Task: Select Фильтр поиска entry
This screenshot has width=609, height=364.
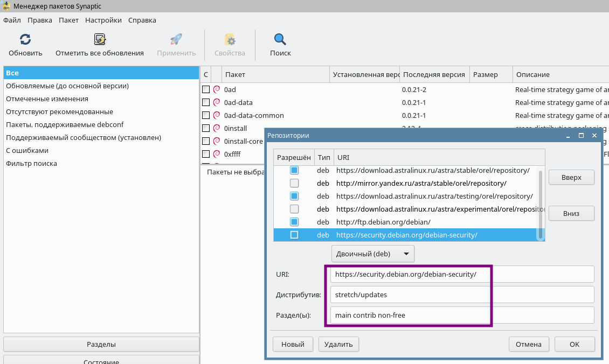Action: pos(101,163)
